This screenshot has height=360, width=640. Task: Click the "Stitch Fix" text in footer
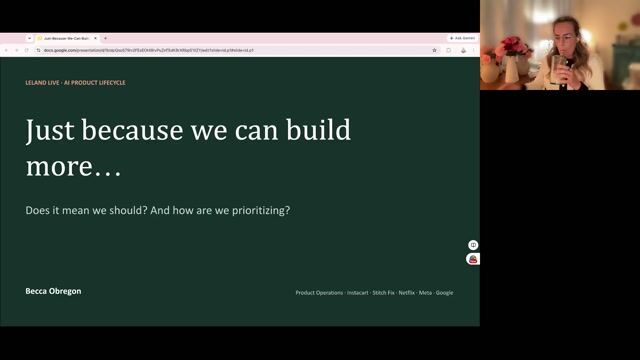click(x=383, y=293)
